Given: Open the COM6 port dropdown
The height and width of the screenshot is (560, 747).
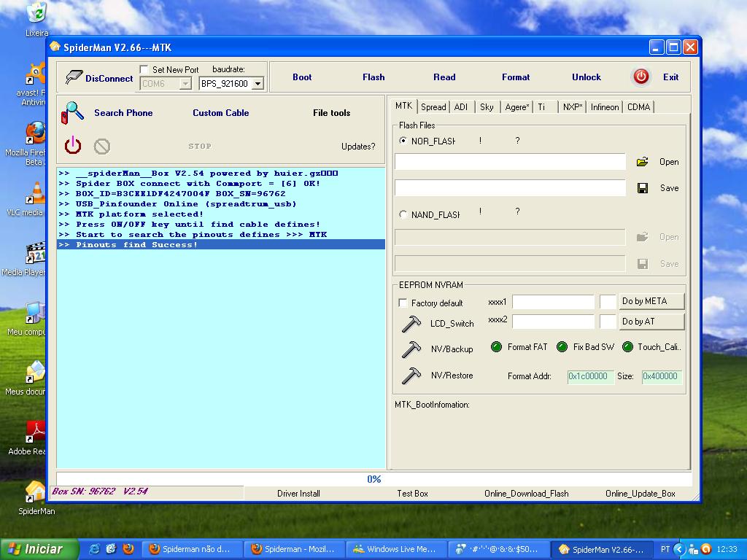Looking at the screenshot, I should tap(185, 84).
